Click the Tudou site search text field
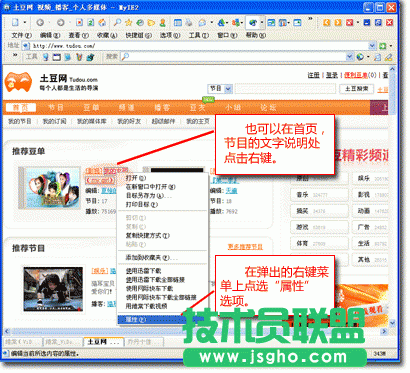This screenshot has height=373, width=410. 285,89
